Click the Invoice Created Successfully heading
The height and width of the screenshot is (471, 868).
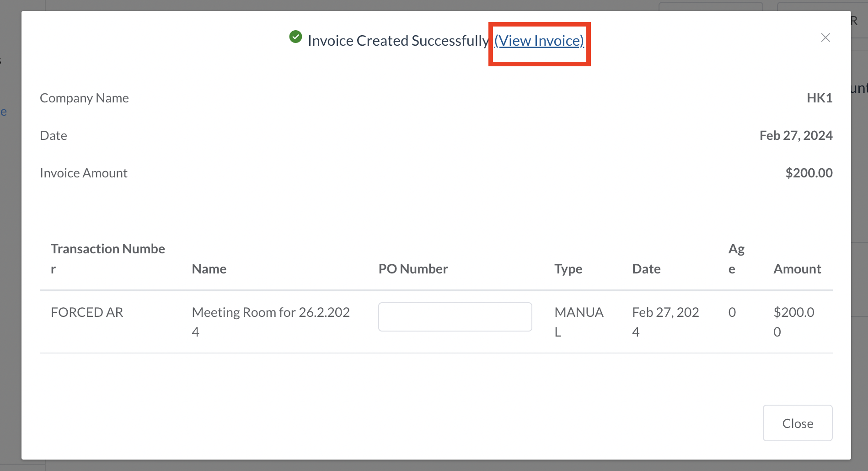click(398, 41)
